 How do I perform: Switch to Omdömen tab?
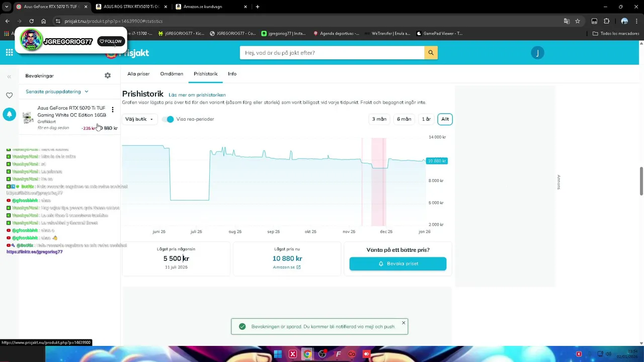pos(172,74)
